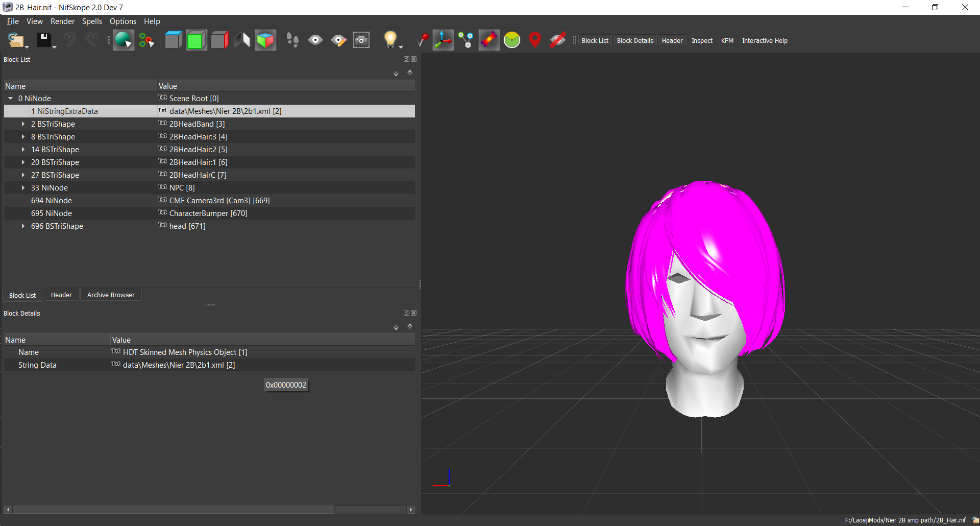980x526 pixels.
Task: Click the walk mode footsteps icon
Action: point(292,40)
